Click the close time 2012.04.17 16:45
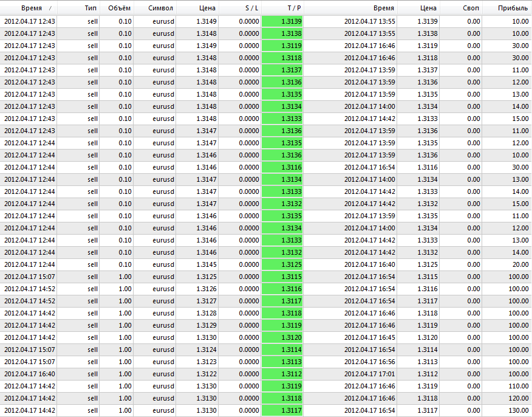This screenshot has height=417, width=532. pos(369,337)
